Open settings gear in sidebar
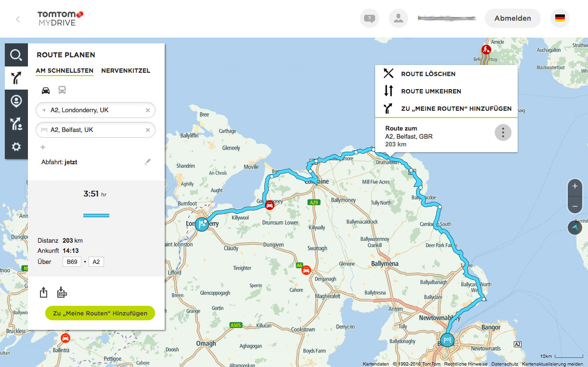The height and width of the screenshot is (367, 588). pos(16,147)
